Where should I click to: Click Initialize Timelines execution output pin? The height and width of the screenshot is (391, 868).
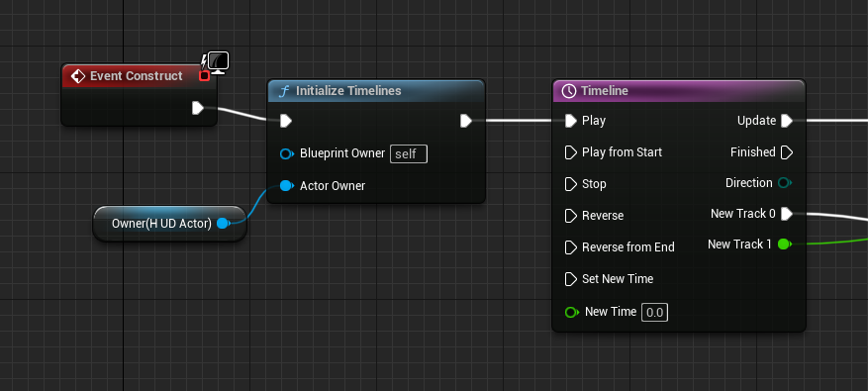[466, 121]
